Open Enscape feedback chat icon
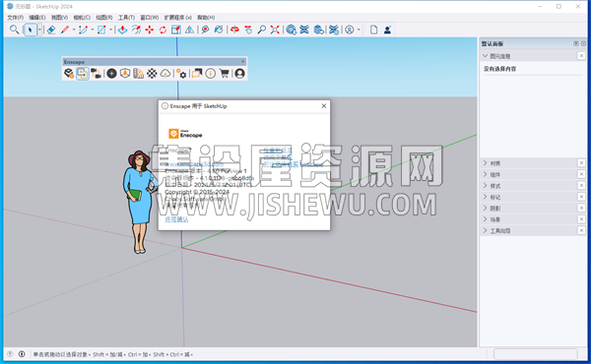The image size is (591, 364). point(197,73)
